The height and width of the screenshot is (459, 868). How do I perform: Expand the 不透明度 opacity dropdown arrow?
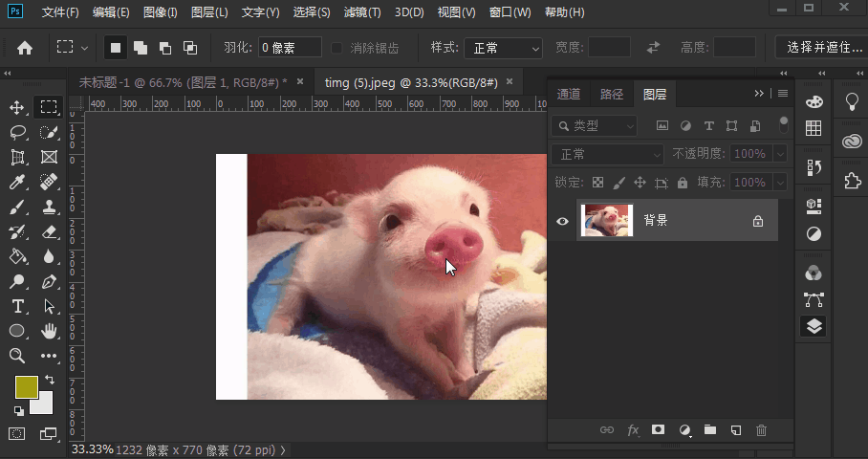click(x=781, y=154)
